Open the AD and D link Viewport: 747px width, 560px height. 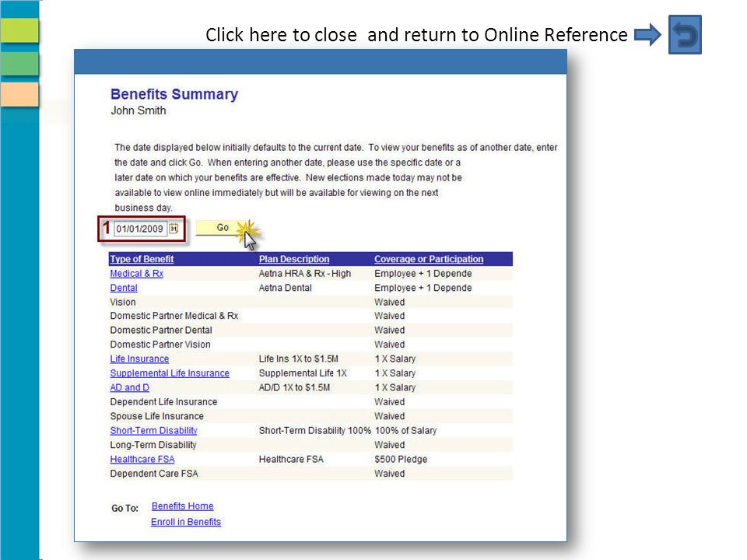click(130, 387)
